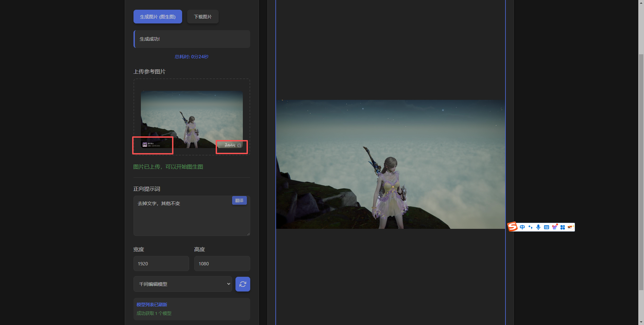Image resolution: width=644 pixels, height=325 pixels.
Task: Click the 成功获取 1 个模型 text
Action: [154, 313]
